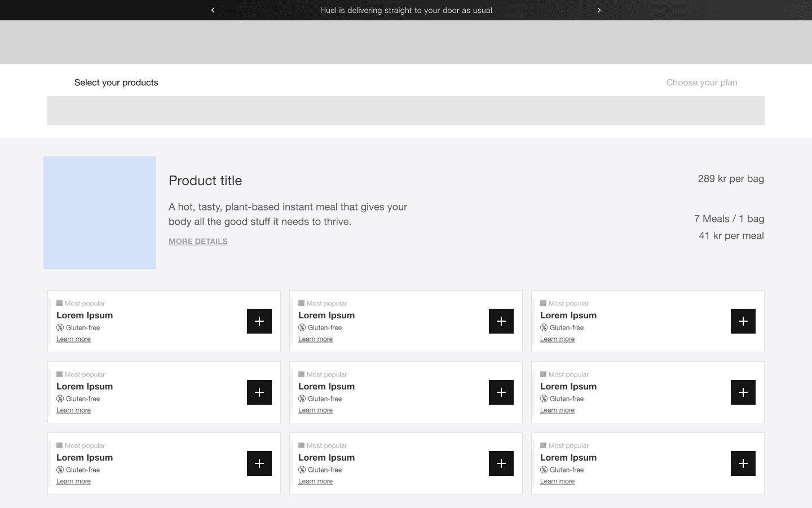Follow Learn more on the middle-row right card
This screenshot has height=508, width=812.
557,410
